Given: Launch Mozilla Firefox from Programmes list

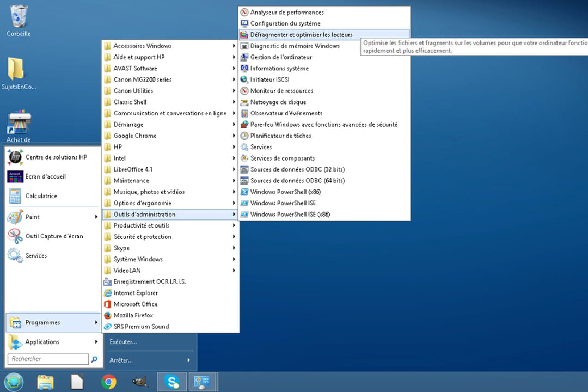Looking at the screenshot, I should coord(133,315).
